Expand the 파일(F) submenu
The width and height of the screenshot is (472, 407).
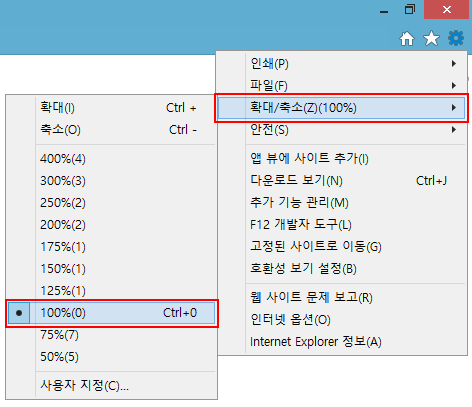[341, 86]
